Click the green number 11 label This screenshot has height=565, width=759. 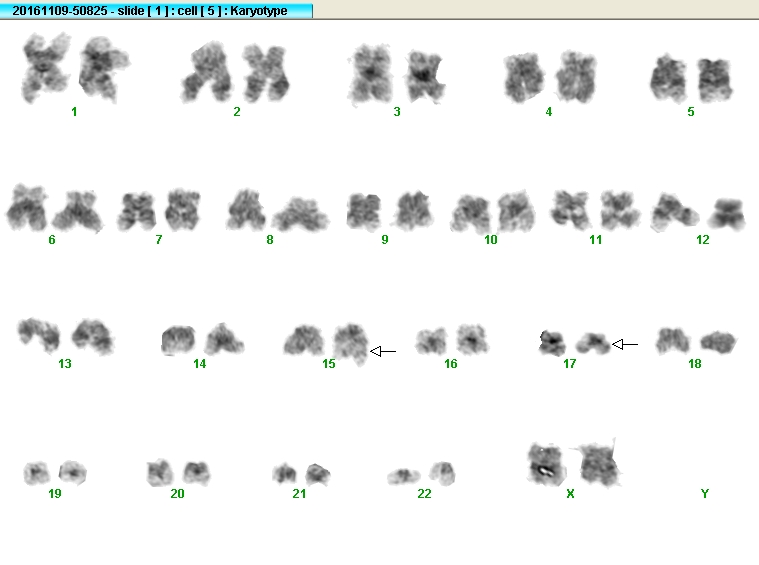point(595,240)
